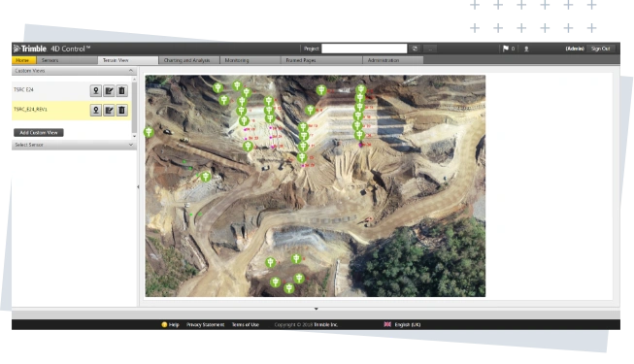This screenshot has width=634, height=364.
Task: Click the custom views list scroll-down arrow
Action: (134, 136)
